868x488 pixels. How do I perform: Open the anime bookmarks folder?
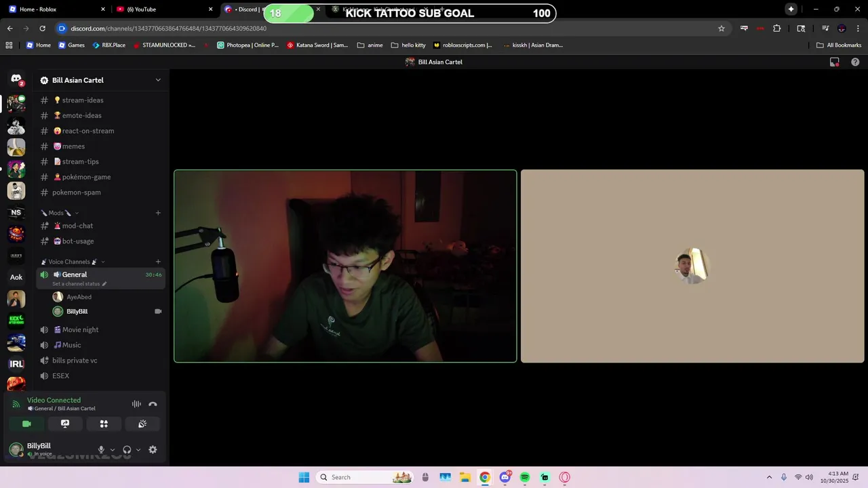click(370, 45)
